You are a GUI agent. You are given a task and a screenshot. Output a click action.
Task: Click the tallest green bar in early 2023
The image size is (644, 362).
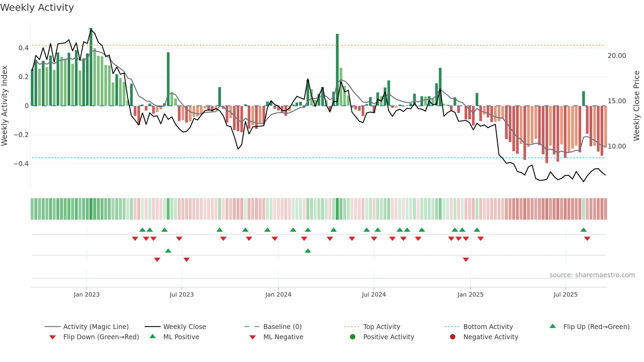(91, 67)
